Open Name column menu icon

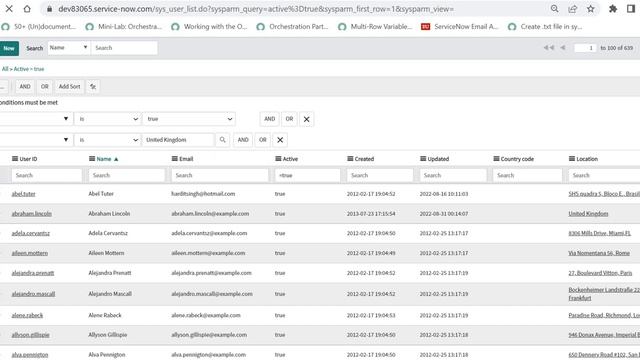92,159
